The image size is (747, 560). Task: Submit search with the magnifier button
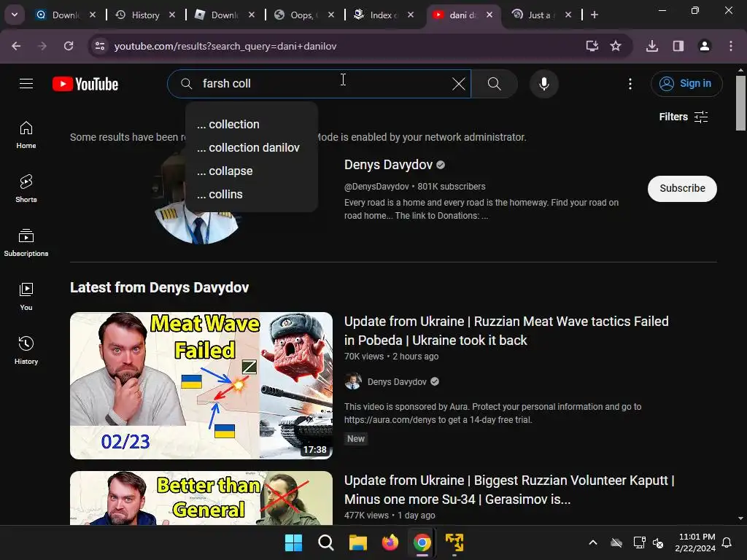point(494,84)
